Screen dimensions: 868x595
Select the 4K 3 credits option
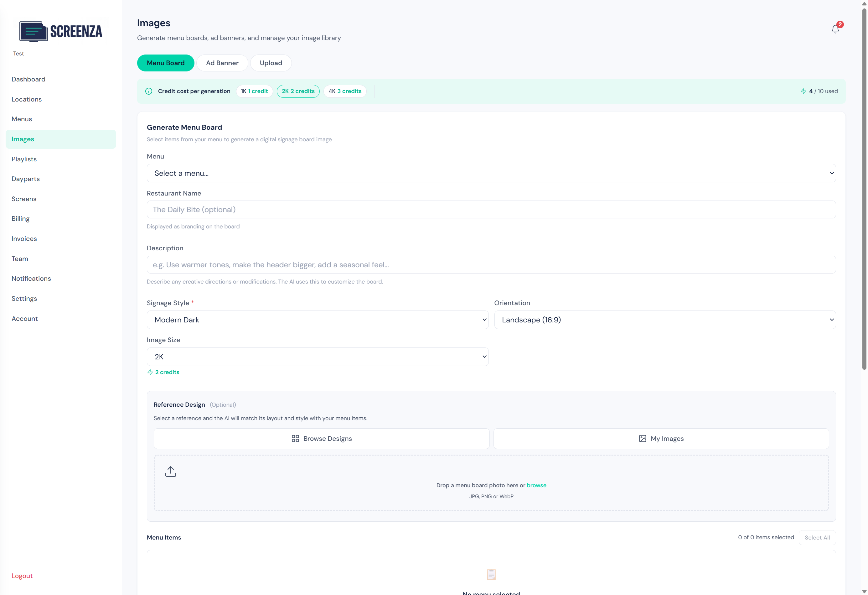coord(345,91)
